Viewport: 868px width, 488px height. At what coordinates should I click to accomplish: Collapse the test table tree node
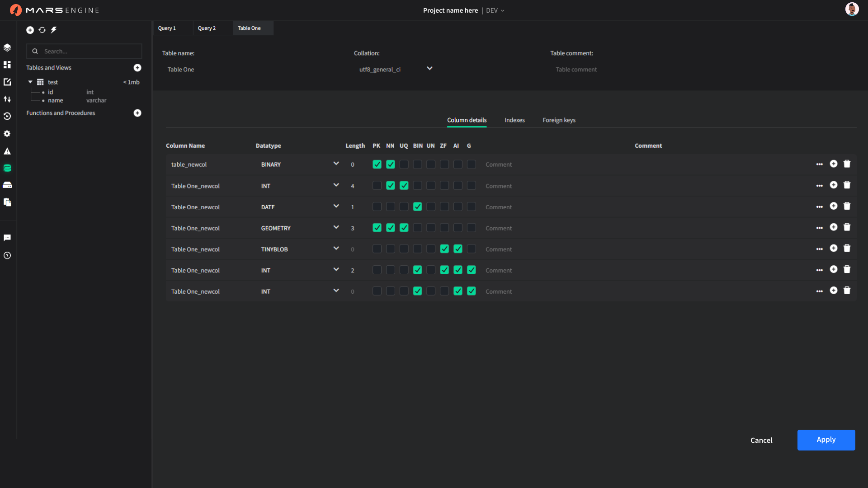[x=30, y=82]
